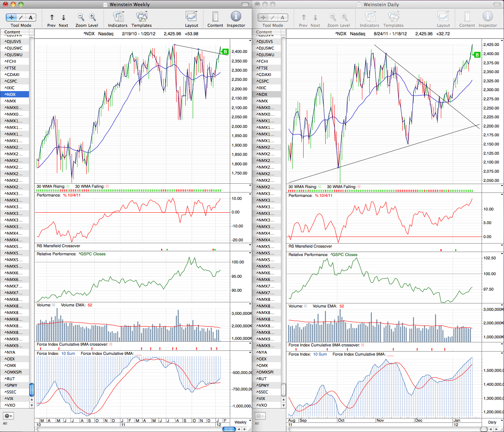Click ^GSPC Closes label in Weekly panel

pos(92,254)
